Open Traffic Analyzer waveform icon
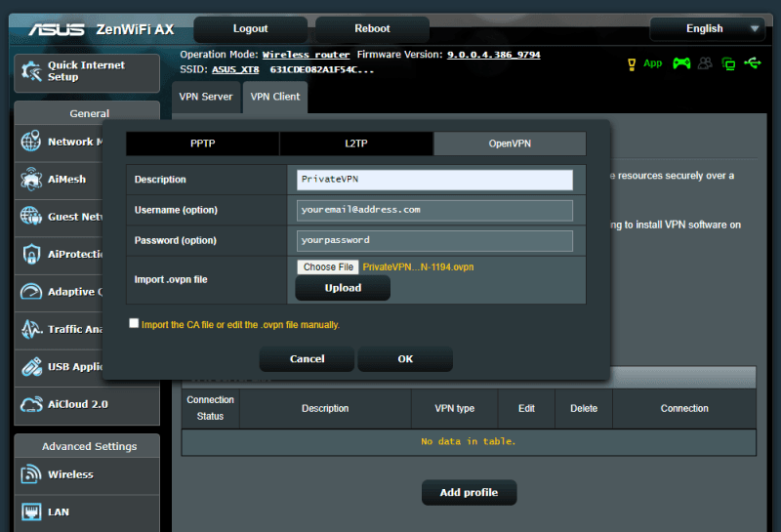The height and width of the screenshot is (532, 781). (x=31, y=329)
